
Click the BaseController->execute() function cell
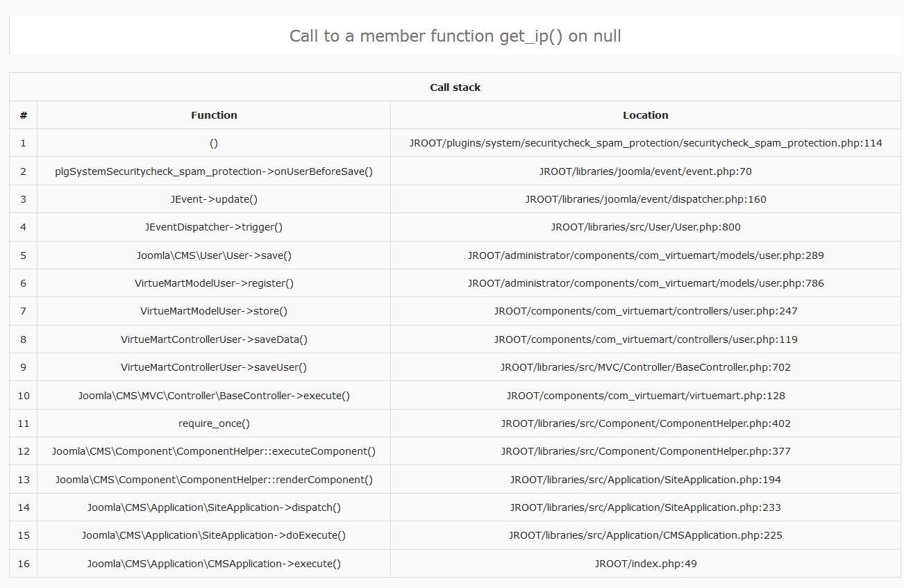214,396
